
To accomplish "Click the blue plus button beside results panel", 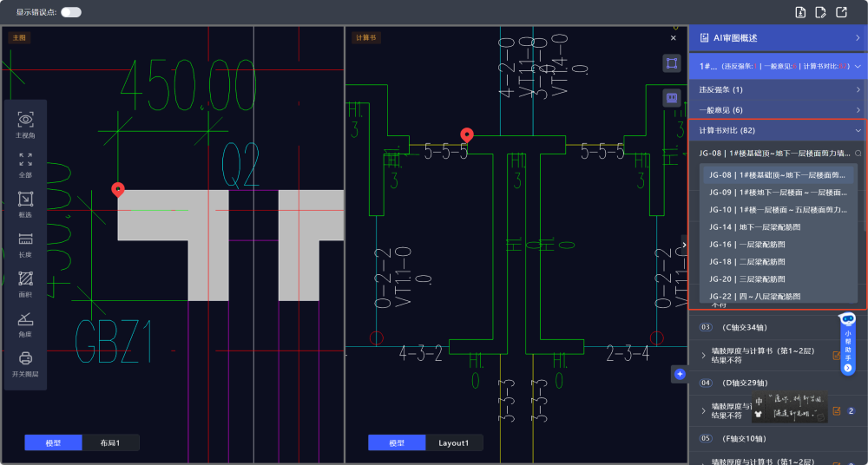I will (x=680, y=374).
